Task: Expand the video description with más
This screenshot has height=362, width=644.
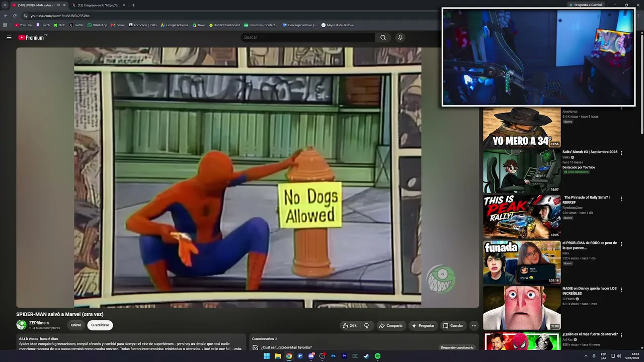Action: click(237, 348)
